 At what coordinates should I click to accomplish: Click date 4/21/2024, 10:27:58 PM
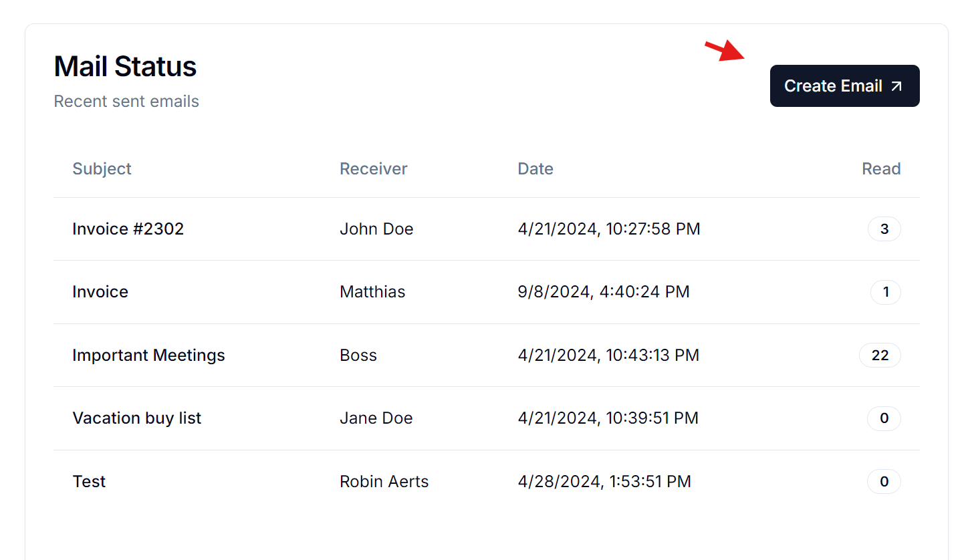[609, 229]
